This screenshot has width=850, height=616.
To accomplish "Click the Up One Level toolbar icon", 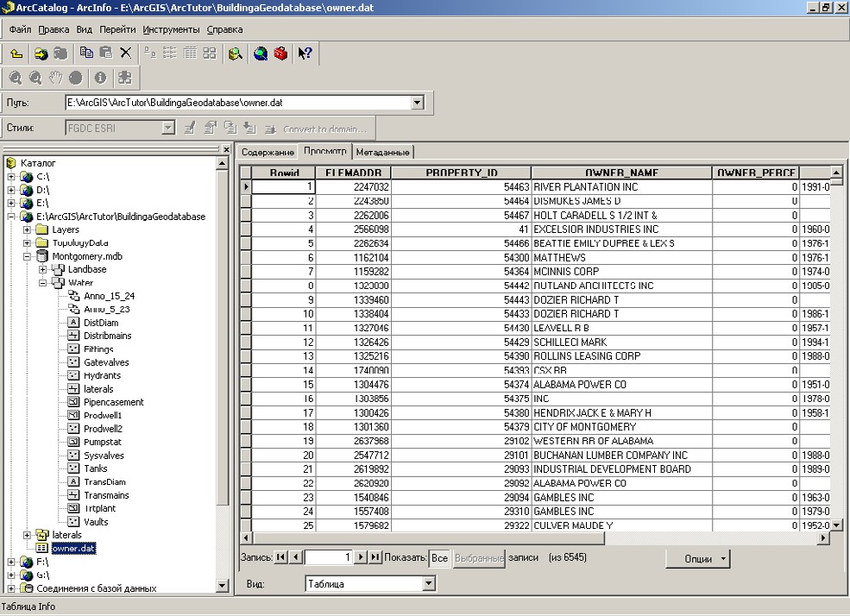I will point(16,53).
